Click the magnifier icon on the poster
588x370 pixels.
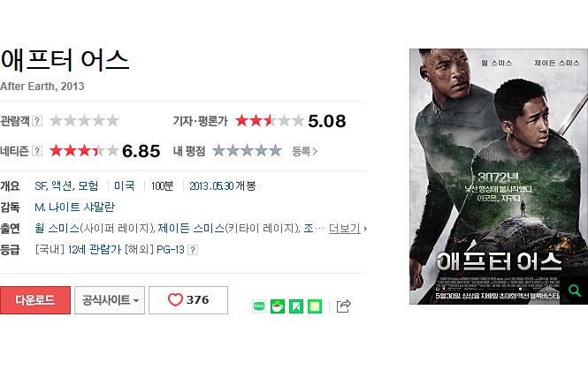574,291
